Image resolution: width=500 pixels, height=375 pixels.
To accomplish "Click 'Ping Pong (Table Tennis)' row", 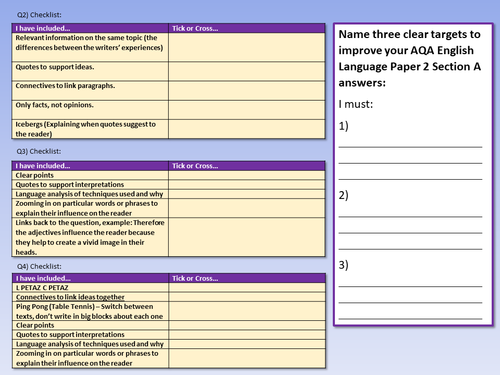I will coord(168,311).
